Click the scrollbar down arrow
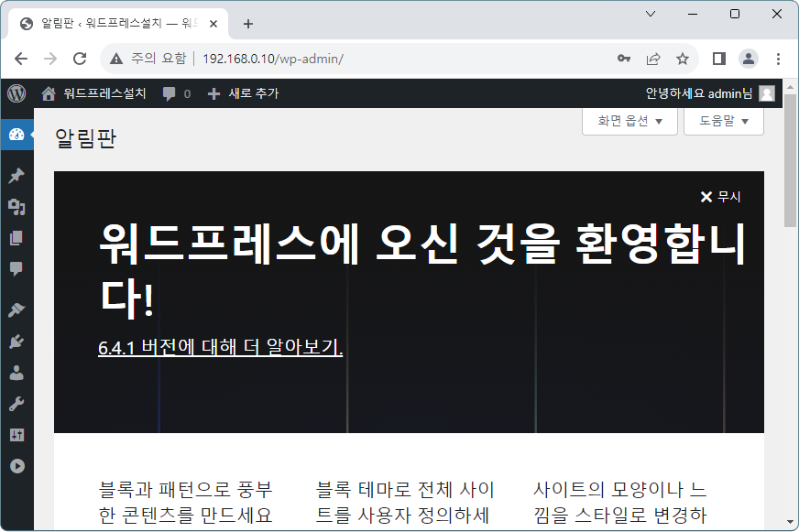 (x=791, y=522)
